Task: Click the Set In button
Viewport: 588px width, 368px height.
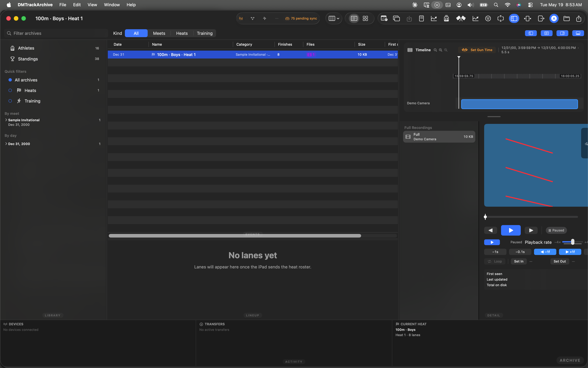Action: click(x=518, y=261)
